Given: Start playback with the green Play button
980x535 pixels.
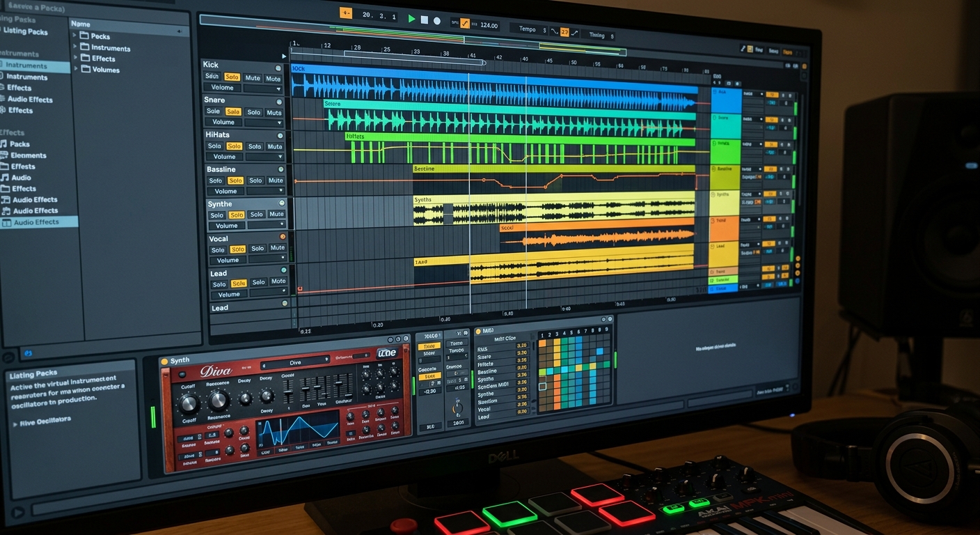Looking at the screenshot, I should pyautogui.click(x=411, y=20).
